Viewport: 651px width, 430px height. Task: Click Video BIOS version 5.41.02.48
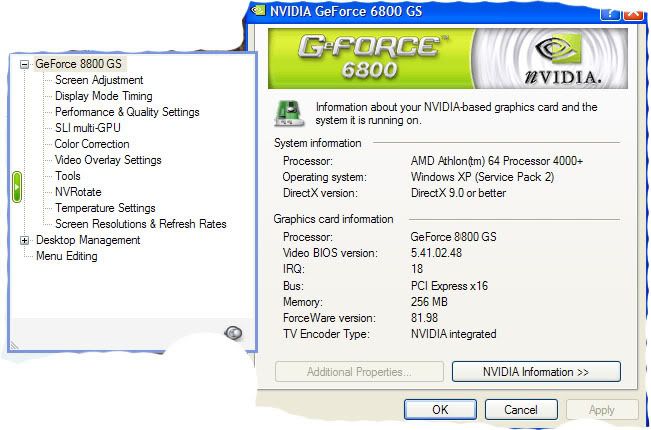[x=436, y=253]
